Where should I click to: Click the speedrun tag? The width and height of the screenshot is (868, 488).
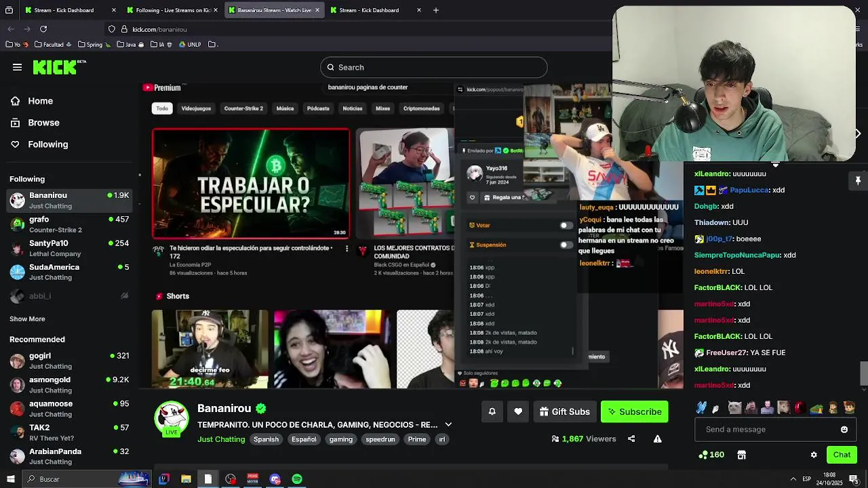[380, 439]
